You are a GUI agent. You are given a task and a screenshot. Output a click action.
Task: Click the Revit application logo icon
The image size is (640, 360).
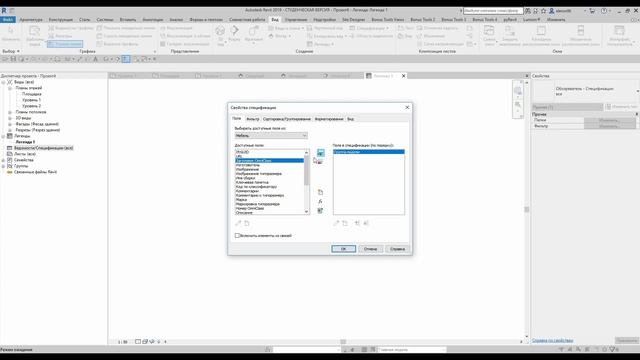tap(4, 11)
